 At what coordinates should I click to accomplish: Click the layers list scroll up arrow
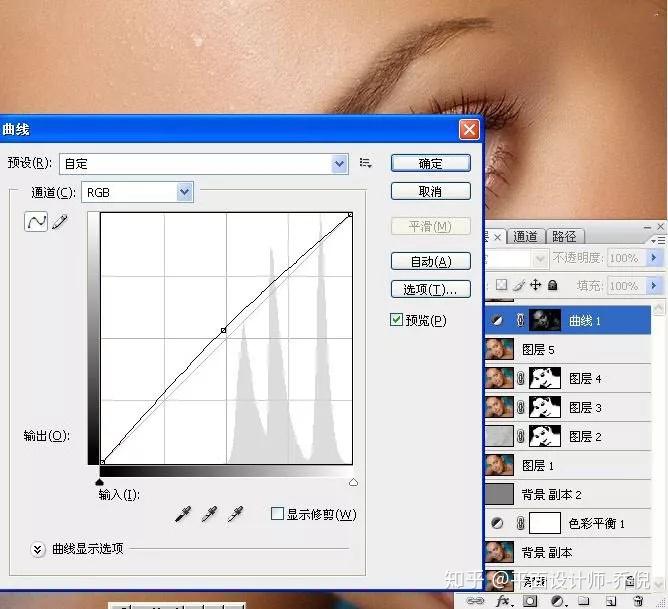pos(659,307)
